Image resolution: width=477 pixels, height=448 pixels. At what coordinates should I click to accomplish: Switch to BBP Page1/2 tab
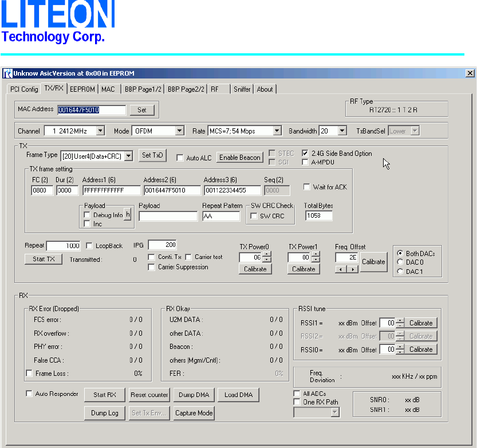143,89
